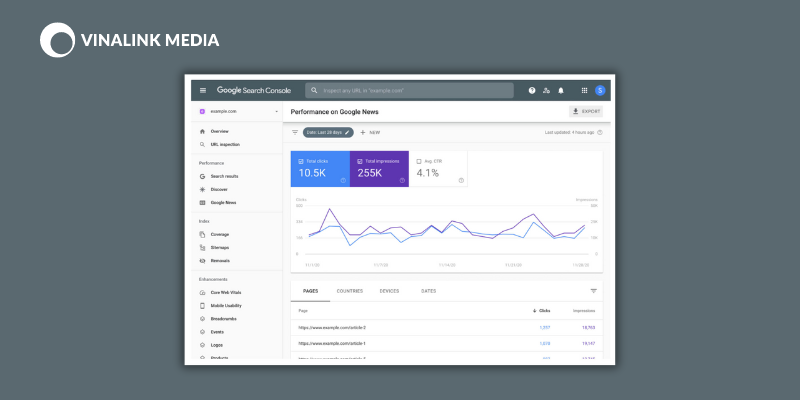800x400 pixels.
Task: Toggle the Total impressions checkbox
Action: click(x=360, y=161)
